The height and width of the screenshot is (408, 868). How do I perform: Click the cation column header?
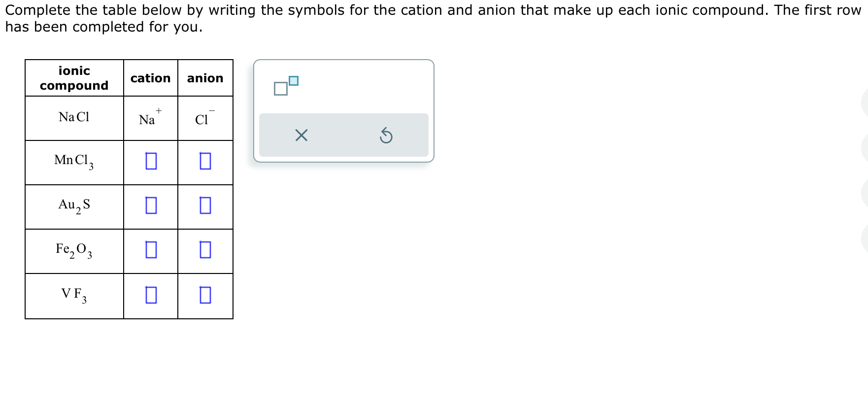tap(151, 78)
